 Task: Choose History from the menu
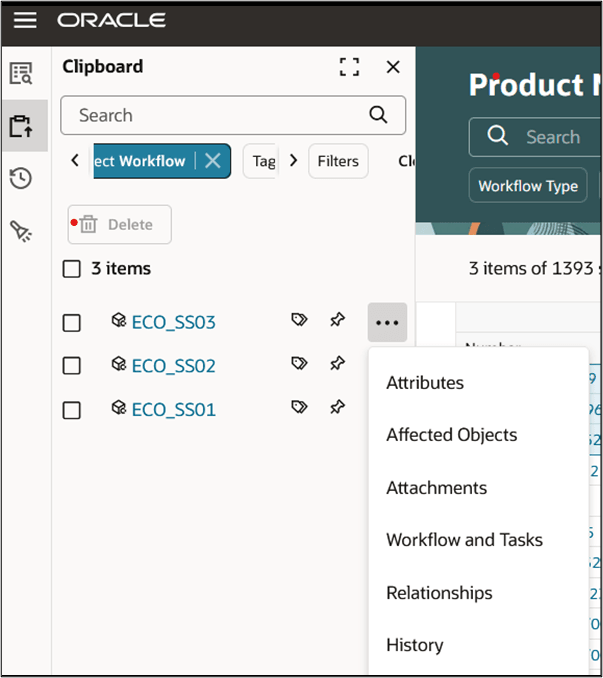point(415,645)
